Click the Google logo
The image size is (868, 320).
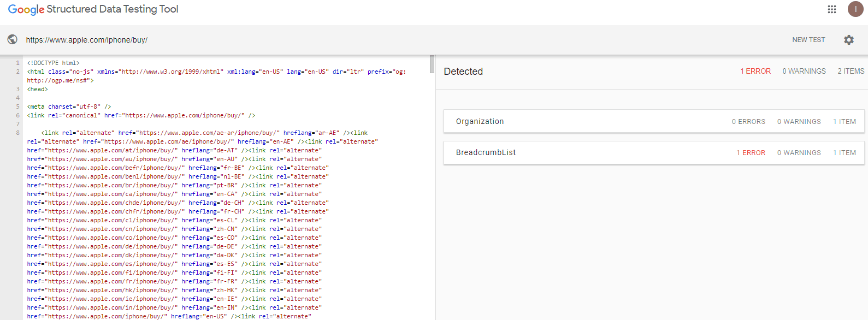tap(26, 9)
